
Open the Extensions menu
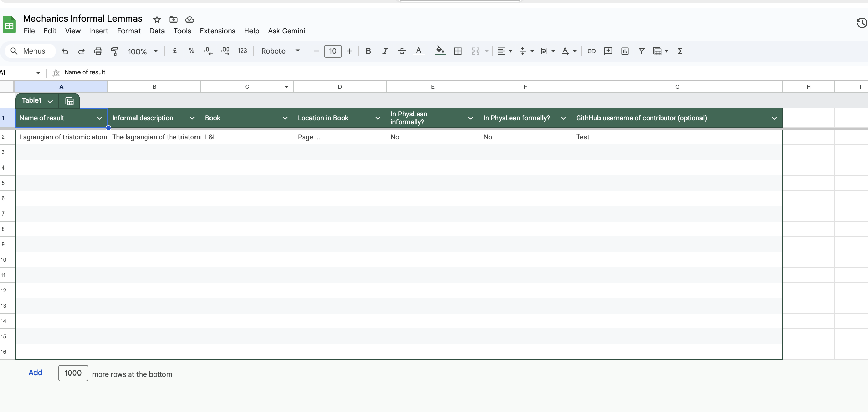tap(217, 31)
